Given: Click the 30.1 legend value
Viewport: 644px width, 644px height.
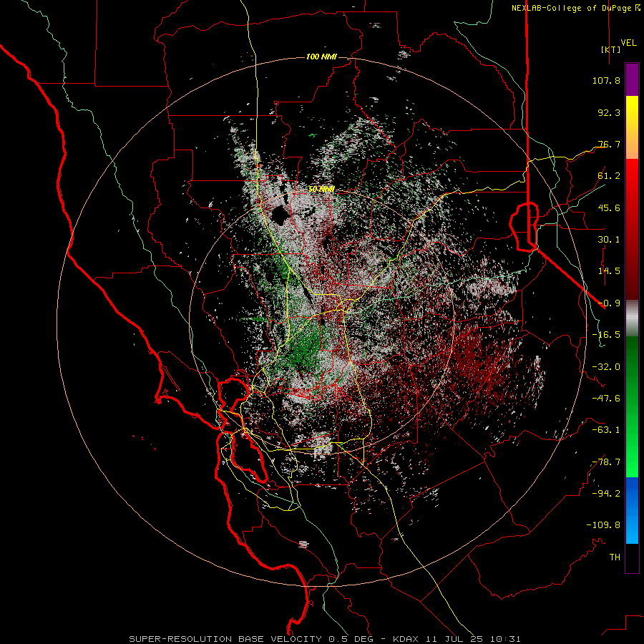Looking at the screenshot, I should tap(609, 240).
